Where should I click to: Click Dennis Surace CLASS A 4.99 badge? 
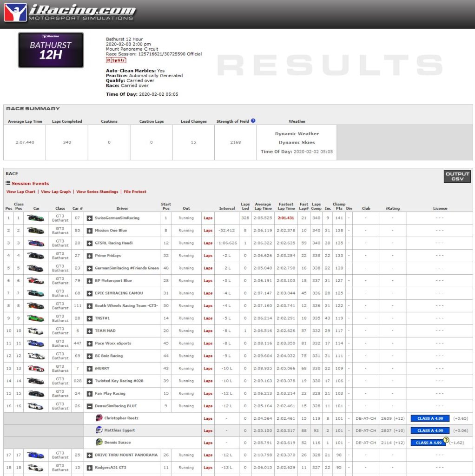point(428,443)
